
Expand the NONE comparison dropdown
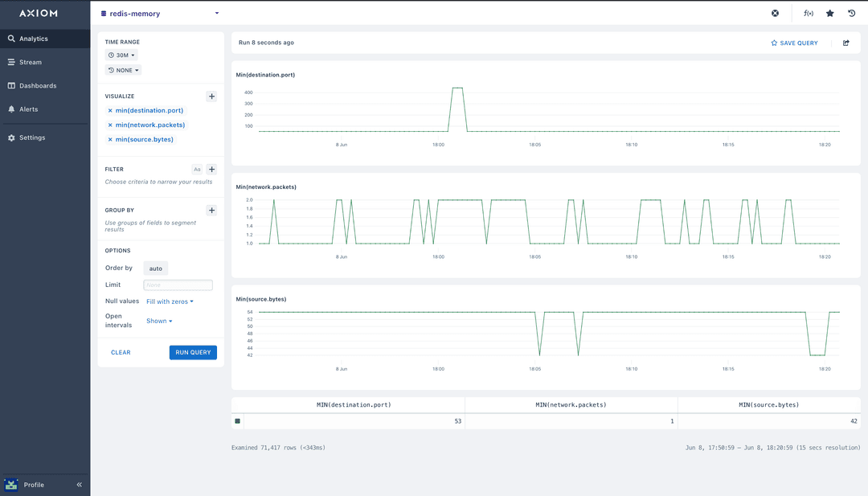(122, 70)
